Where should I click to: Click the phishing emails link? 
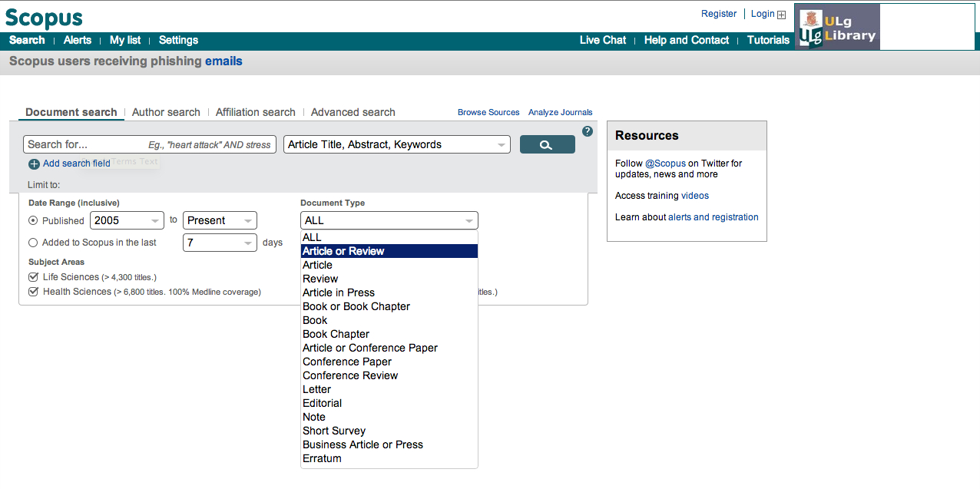pyautogui.click(x=223, y=61)
